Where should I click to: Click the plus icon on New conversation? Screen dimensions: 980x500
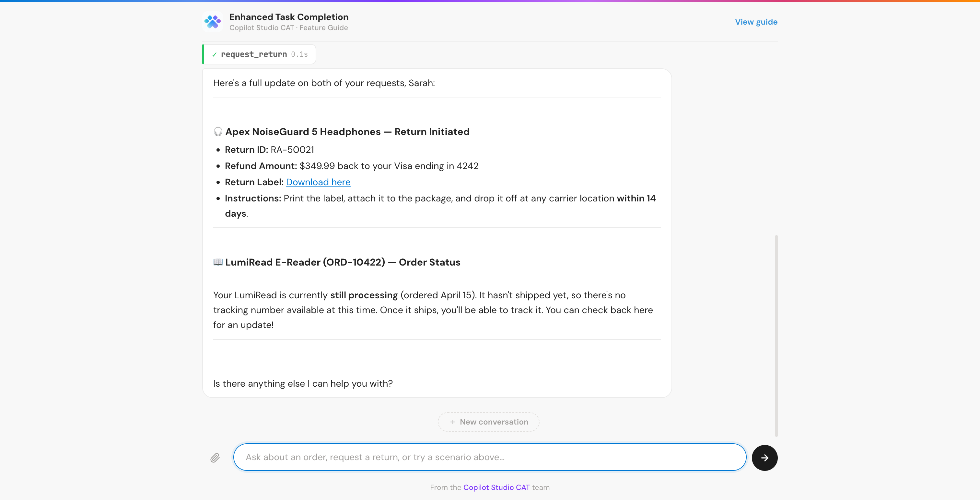click(x=453, y=422)
